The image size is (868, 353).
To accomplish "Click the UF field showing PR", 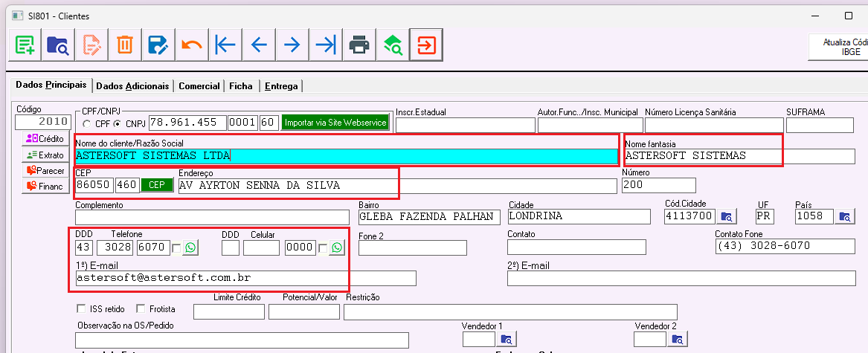I will click(x=763, y=216).
